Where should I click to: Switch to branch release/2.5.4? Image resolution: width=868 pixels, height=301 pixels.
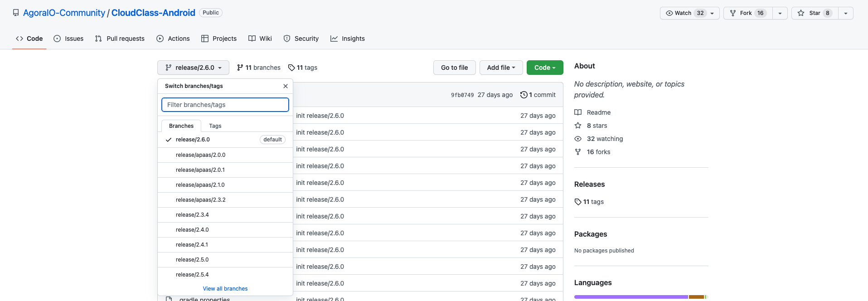225,275
